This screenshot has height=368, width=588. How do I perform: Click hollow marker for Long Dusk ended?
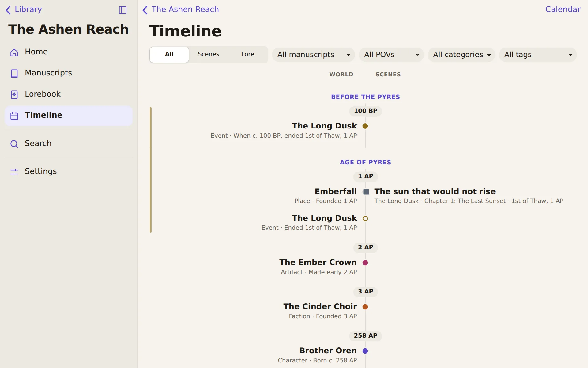[365, 219]
